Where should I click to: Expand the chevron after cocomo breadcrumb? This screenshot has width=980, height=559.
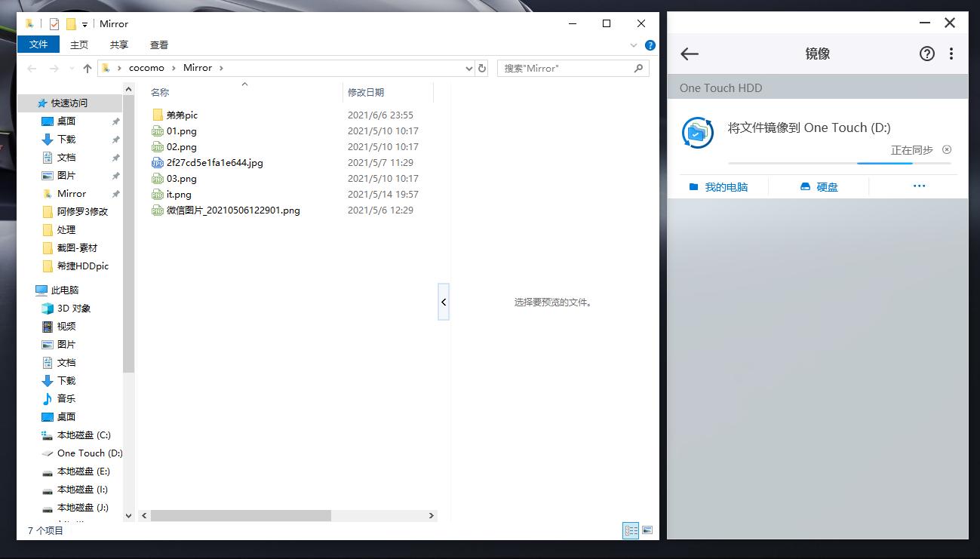174,68
